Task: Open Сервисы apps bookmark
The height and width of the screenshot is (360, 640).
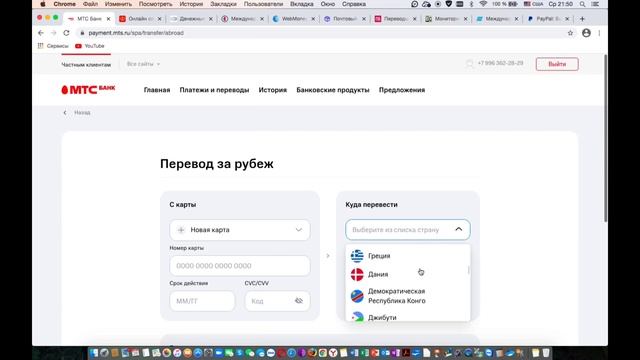Action: click(53, 46)
